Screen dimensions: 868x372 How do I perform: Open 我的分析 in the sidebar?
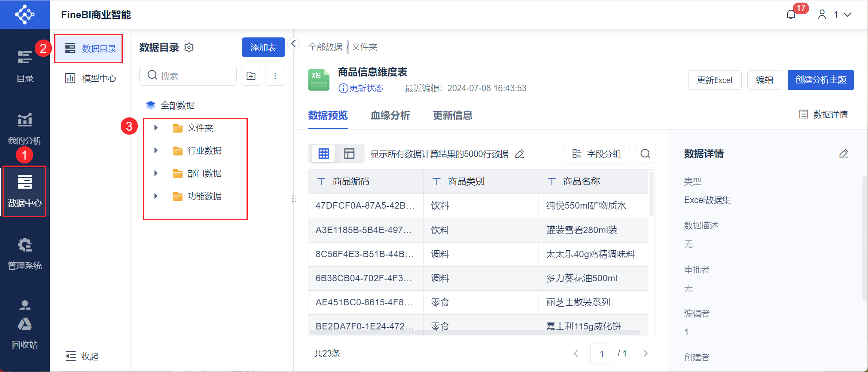[25, 128]
